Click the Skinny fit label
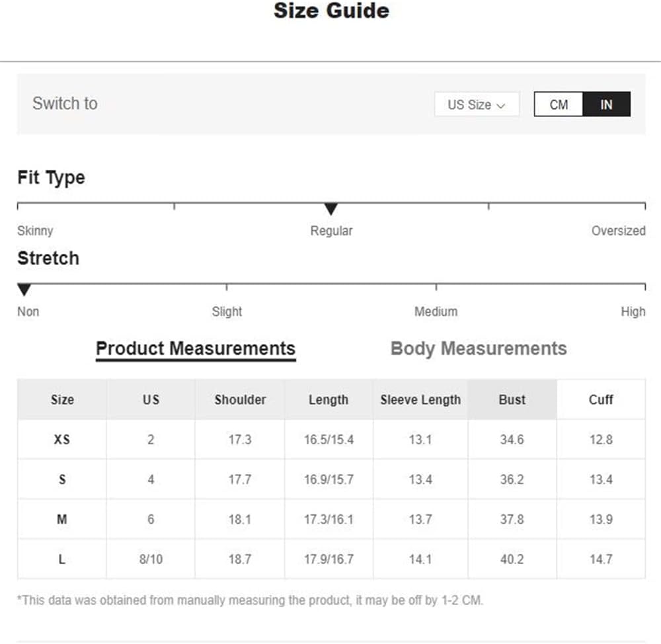This screenshot has width=661, height=644. [35, 231]
